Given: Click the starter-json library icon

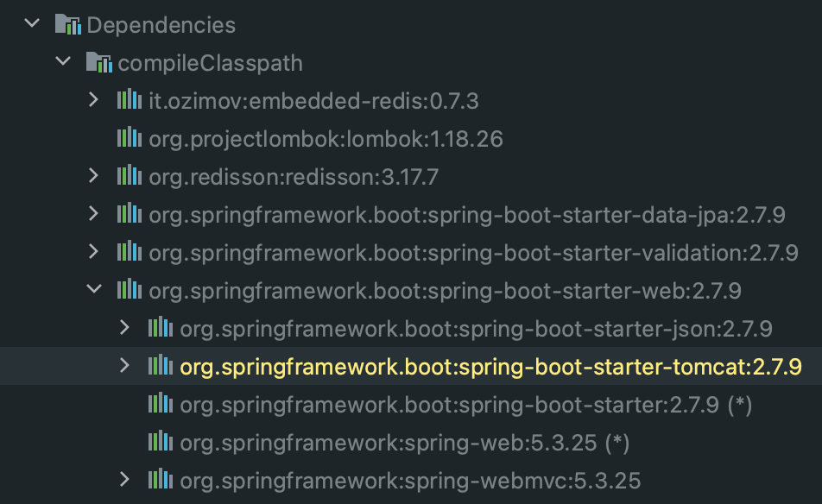Looking at the screenshot, I should pos(161,327).
